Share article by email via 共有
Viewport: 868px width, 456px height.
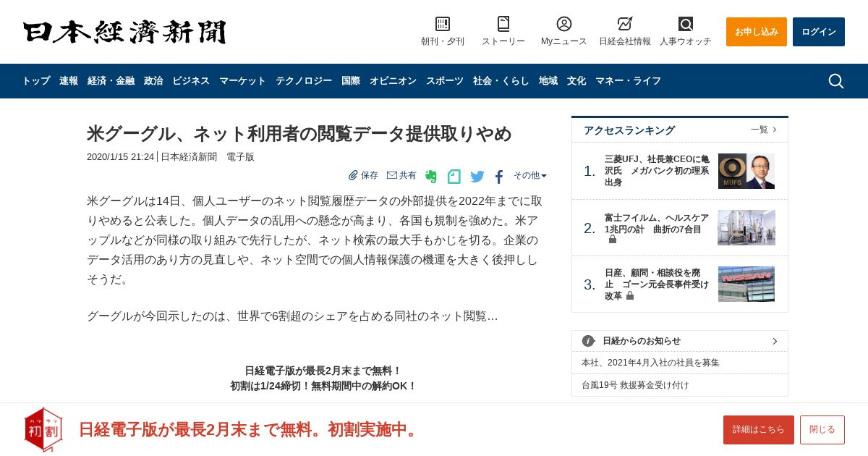[x=401, y=175]
